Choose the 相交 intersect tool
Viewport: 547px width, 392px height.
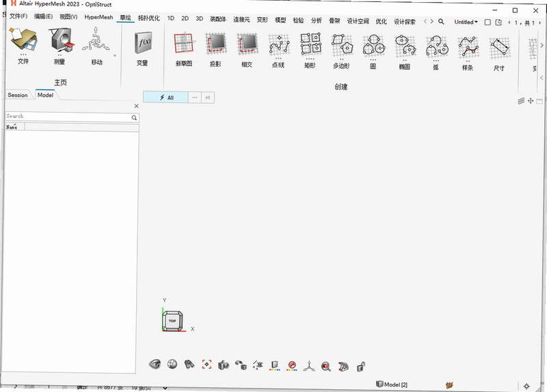click(247, 44)
